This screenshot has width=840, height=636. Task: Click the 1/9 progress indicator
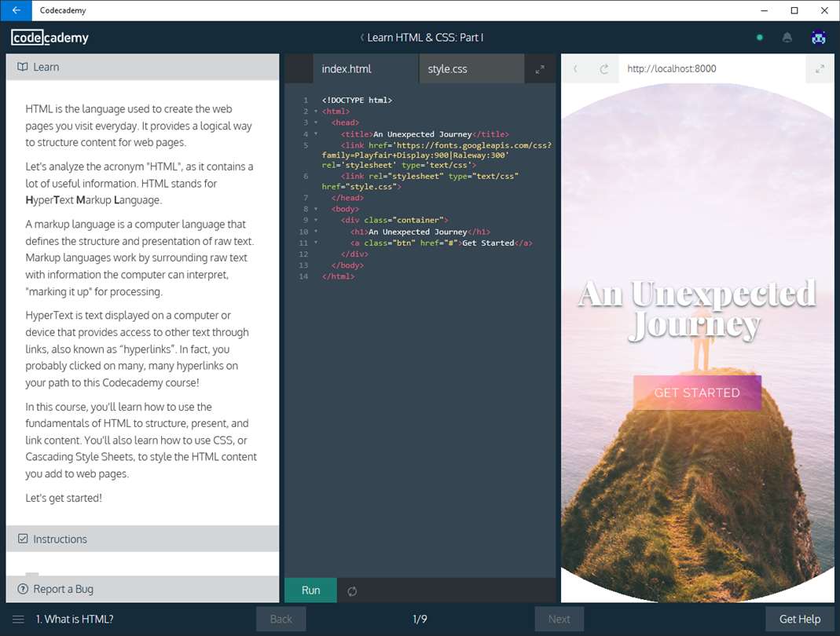coord(420,620)
